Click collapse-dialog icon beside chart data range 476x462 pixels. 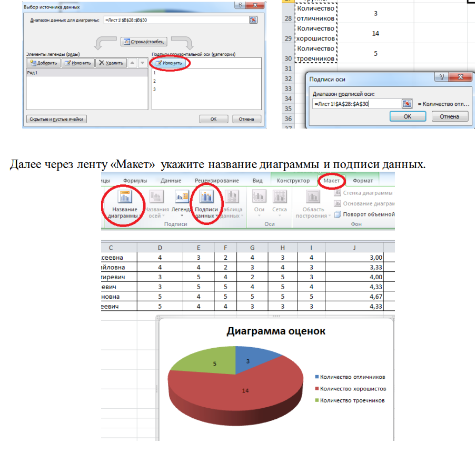coord(253,19)
